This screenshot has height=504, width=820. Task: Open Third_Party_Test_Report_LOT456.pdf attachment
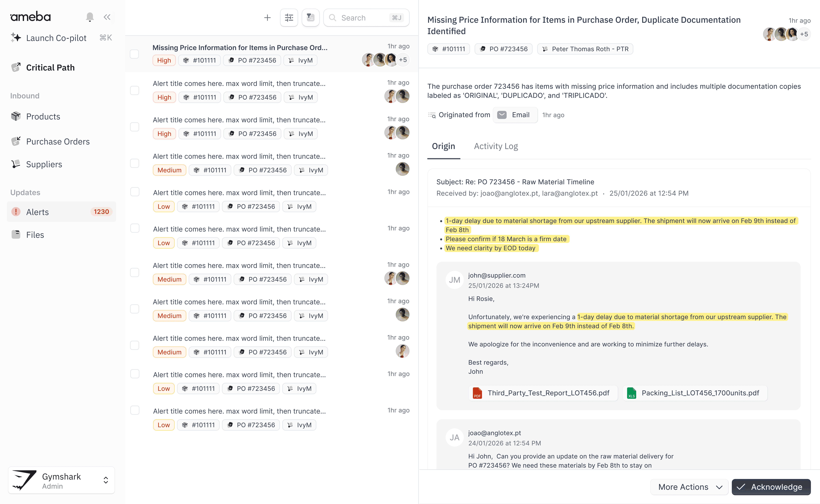543,393
